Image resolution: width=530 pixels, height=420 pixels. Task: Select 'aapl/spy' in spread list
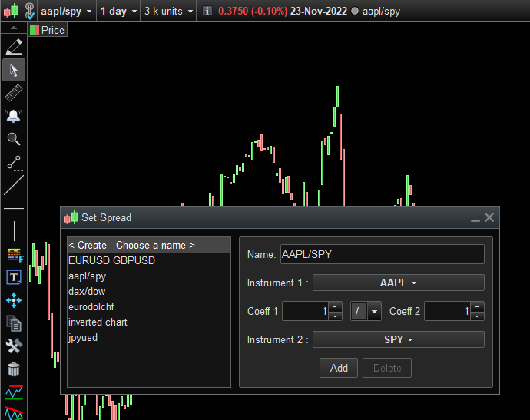149,276
